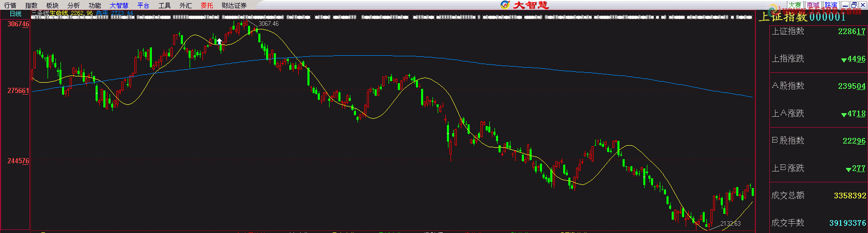
Task: Click the 上证指数 000001 title
Action: click(802, 17)
